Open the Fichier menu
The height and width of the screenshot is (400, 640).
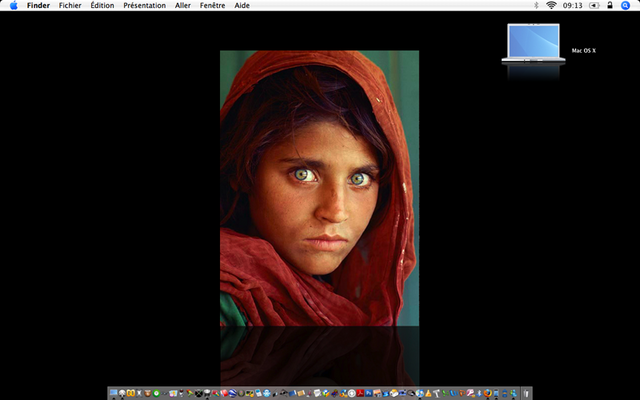click(70, 6)
